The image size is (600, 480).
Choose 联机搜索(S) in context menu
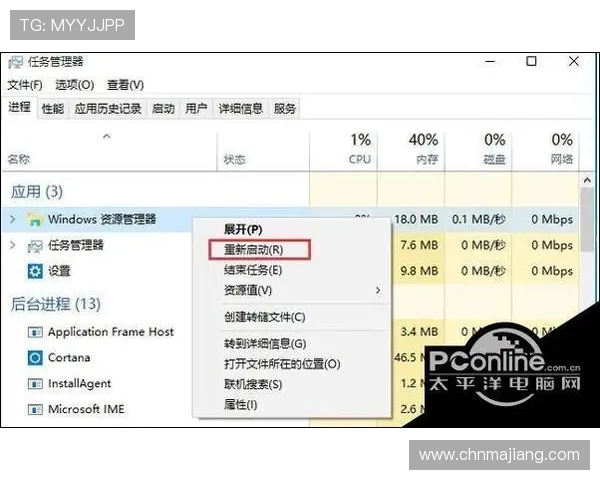pyautogui.click(x=253, y=384)
